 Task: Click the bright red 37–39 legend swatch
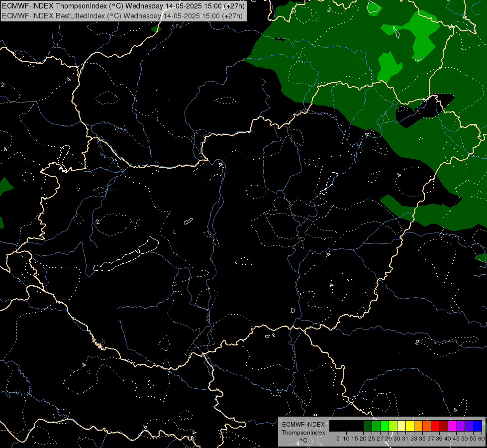435,426
